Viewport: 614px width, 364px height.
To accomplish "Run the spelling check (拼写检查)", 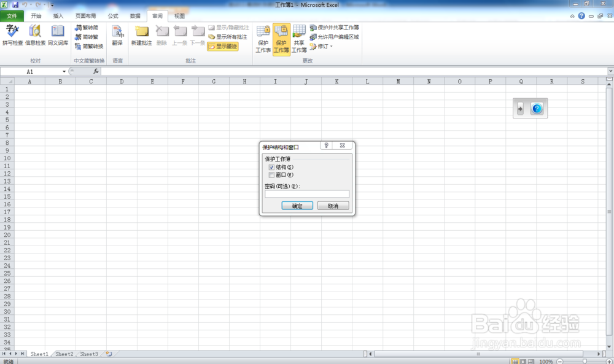I will point(12,35).
